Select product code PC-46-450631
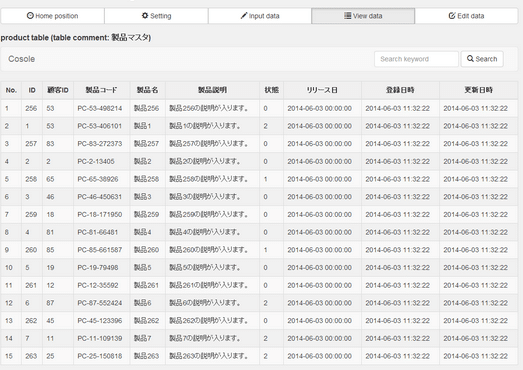Viewport: 523px width, 370px height. coord(100,197)
